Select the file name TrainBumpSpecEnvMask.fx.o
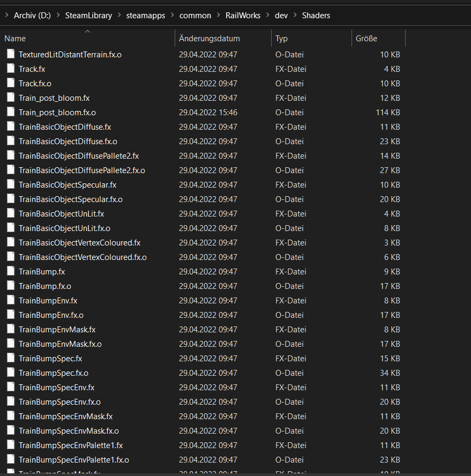Screen dimensions: 471x476 click(69, 431)
